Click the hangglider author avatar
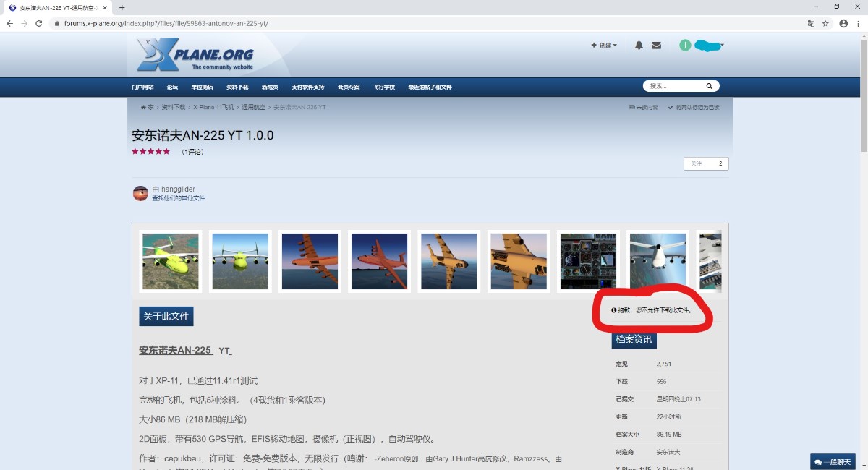The image size is (868, 470). (x=140, y=193)
